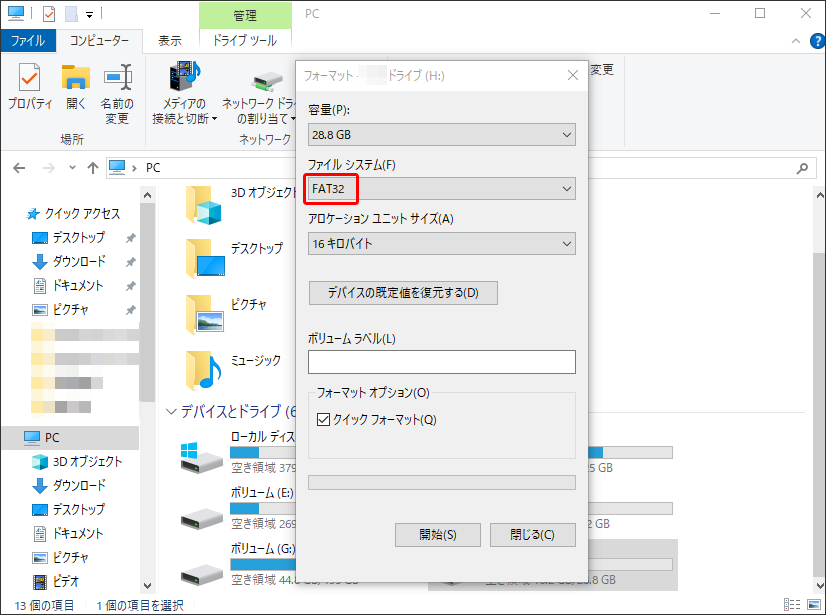Click the 閉じる(C) button

533,535
